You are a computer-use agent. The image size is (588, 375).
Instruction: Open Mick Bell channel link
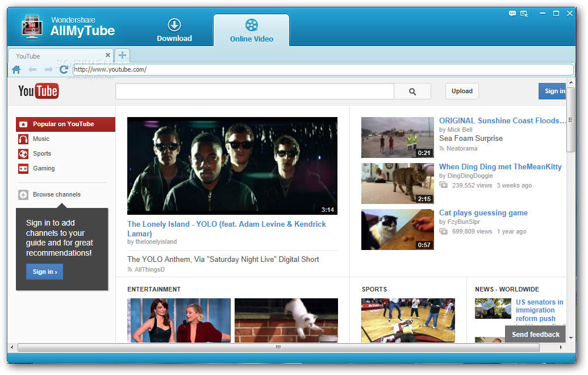[460, 130]
